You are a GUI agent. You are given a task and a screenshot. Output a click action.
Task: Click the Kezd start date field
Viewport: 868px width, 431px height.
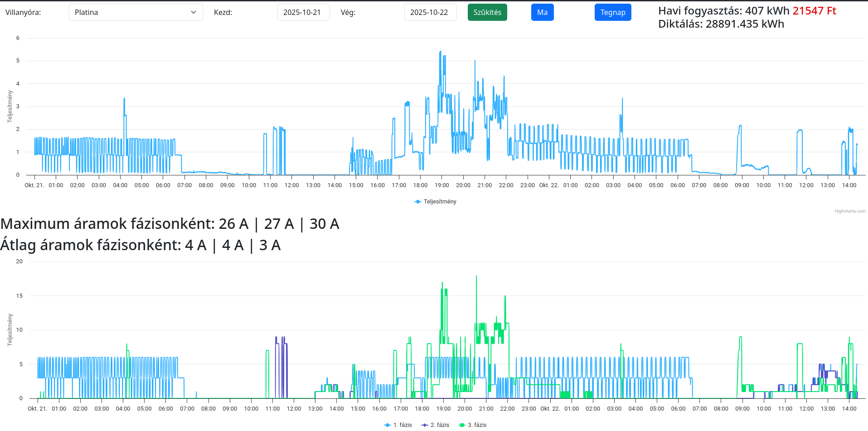point(303,12)
